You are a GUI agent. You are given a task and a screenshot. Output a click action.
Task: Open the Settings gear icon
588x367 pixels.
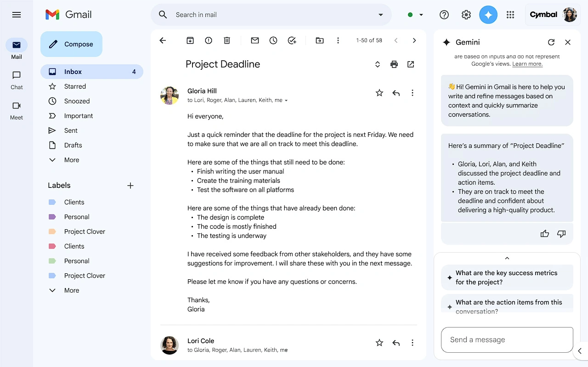(466, 15)
